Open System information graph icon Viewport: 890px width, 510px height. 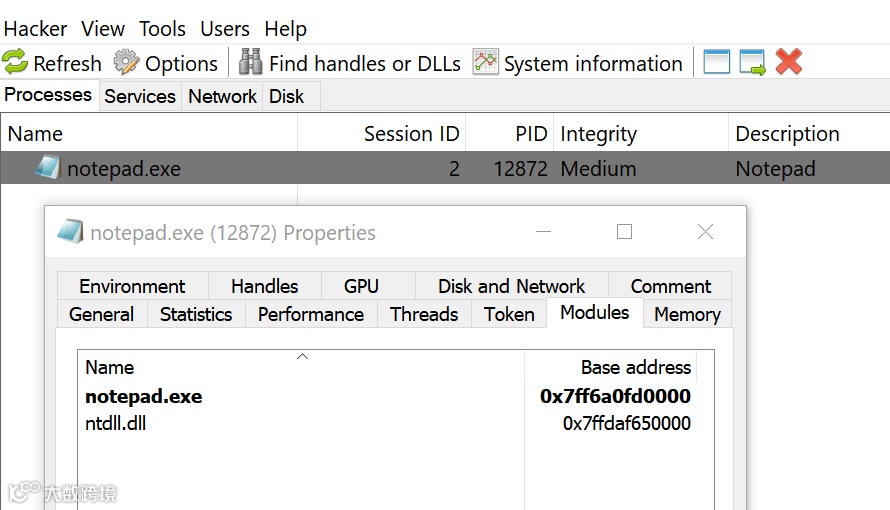[x=485, y=63]
